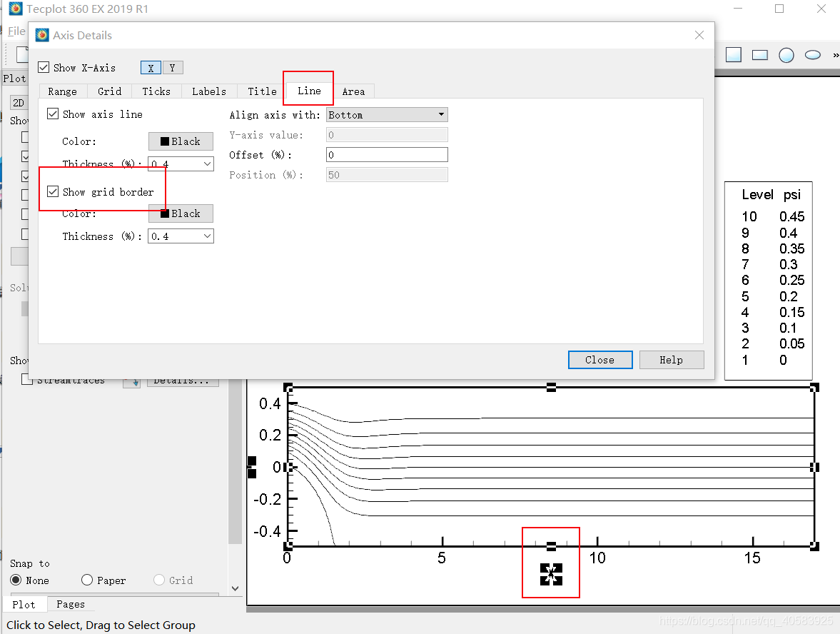840x634 pixels.
Task: Click the Help button in Axis Details
Action: [672, 360]
